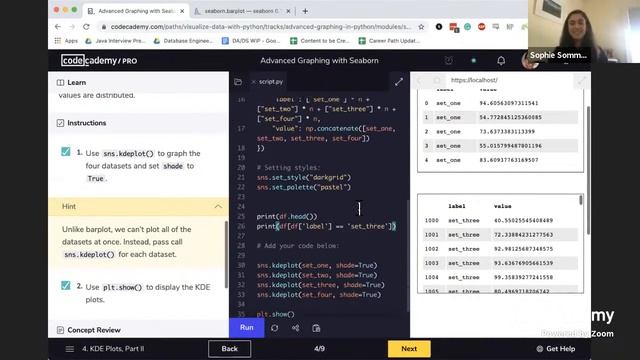The height and width of the screenshot is (360, 640).
Task: Open the Career Path Updat... bookmark
Action: click(x=389, y=41)
